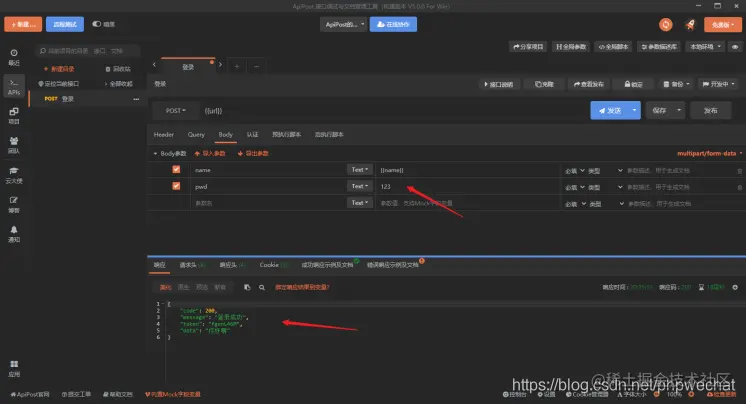
Task: Open Text type dropdown for empty row
Action: [x=359, y=203]
